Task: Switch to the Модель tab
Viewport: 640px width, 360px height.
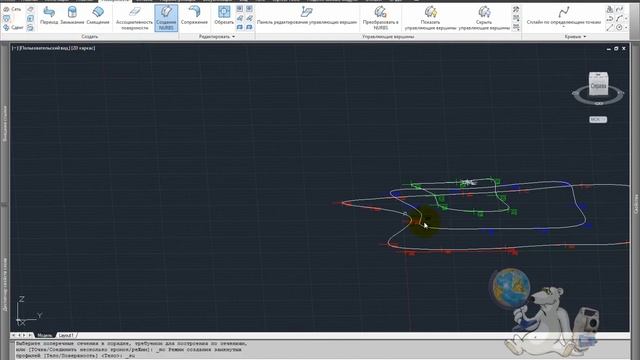Action: tap(44, 336)
